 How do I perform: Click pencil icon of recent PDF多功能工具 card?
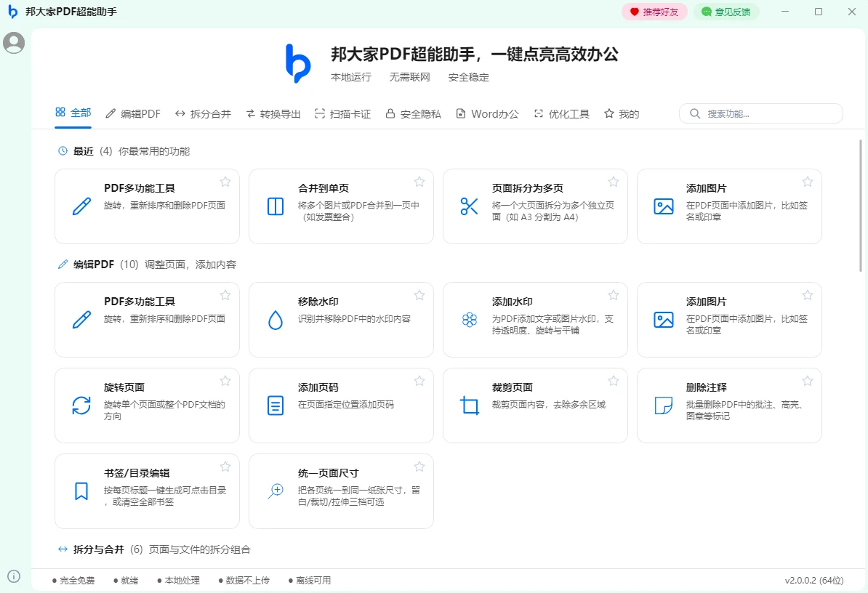pos(81,206)
